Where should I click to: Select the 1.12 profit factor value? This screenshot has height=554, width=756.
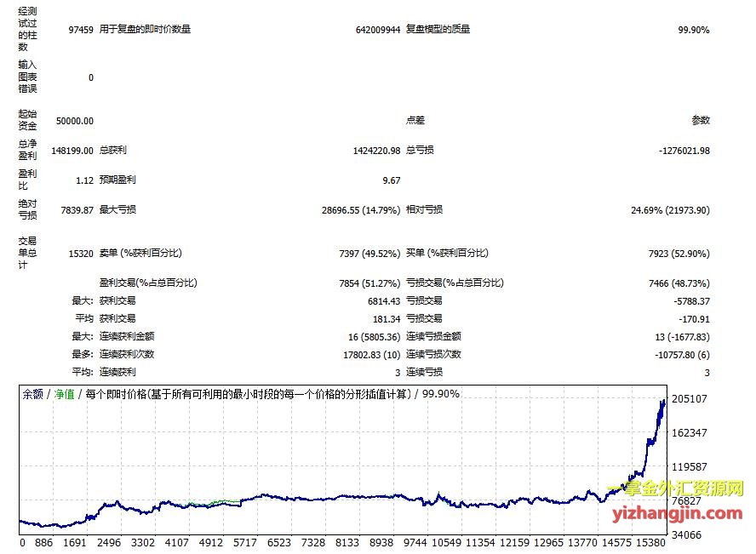[x=84, y=180]
